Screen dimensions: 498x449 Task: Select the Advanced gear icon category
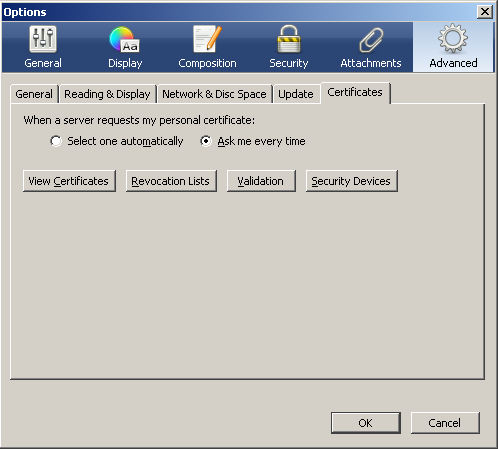click(453, 47)
